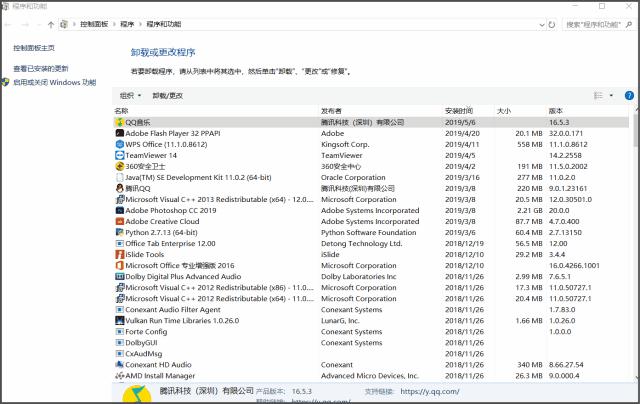Click the 腾讯QQ penguin icon
This screenshot has width=640, height=404.
(120, 188)
